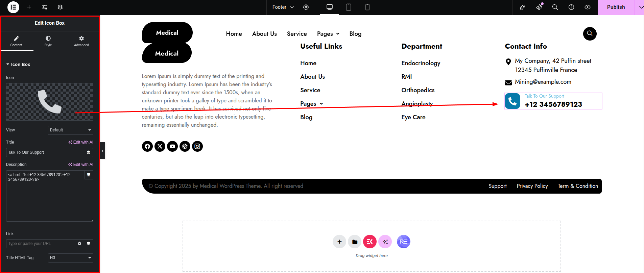Switch to desktop responsive view
The height and width of the screenshot is (273, 644).
tap(330, 7)
